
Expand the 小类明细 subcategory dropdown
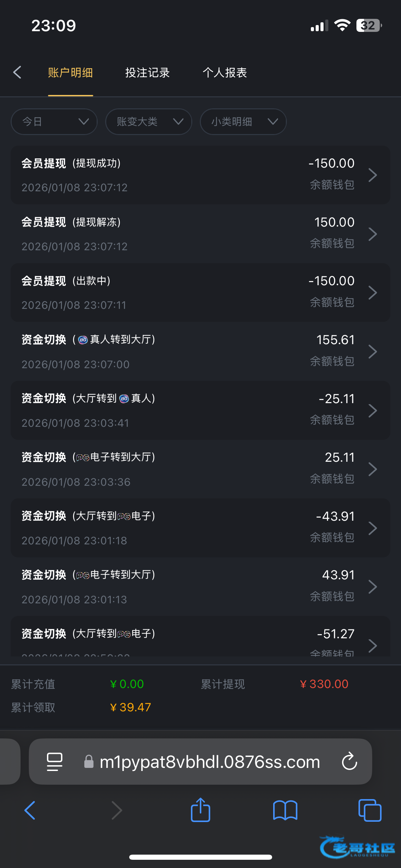coord(243,122)
